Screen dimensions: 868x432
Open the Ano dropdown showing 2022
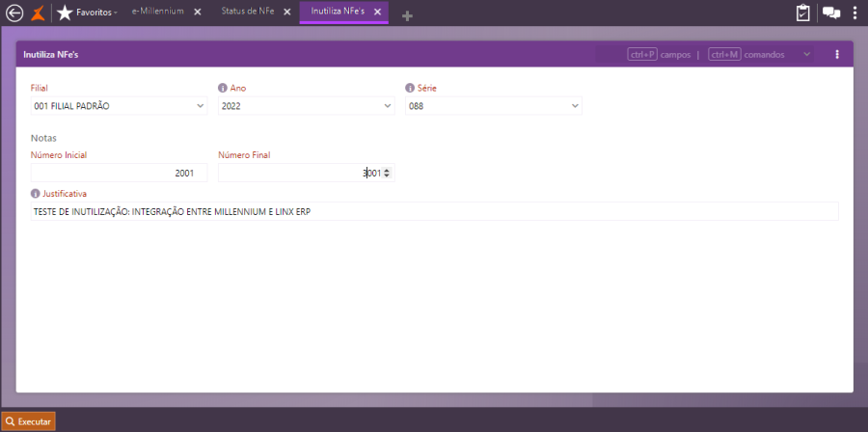point(306,106)
